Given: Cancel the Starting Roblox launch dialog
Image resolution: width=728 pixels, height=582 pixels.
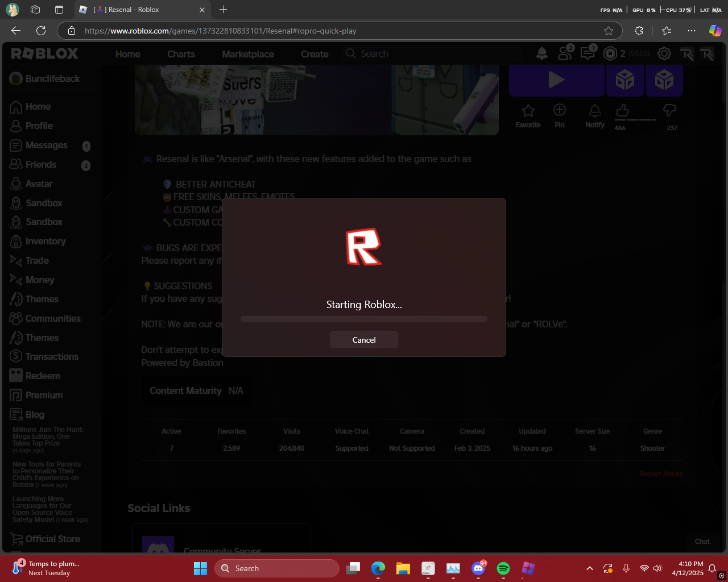Looking at the screenshot, I should pyautogui.click(x=364, y=340).
